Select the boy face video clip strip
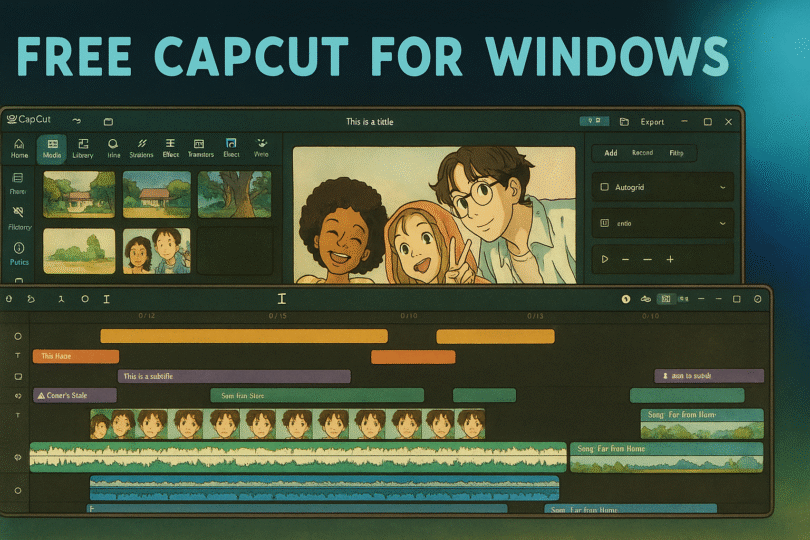The height and width of the screenshot is (540, 810). (288, 424)
